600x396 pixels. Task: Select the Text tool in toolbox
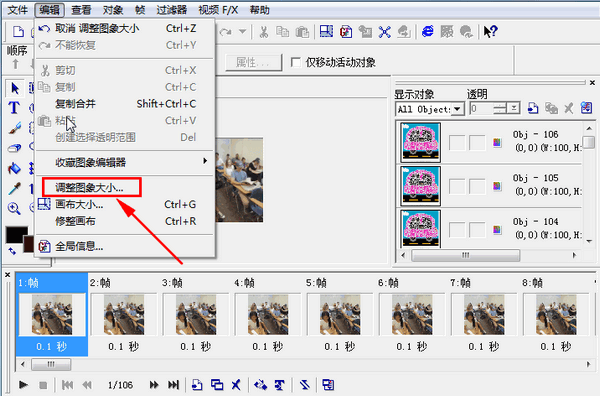coord(14,108)
